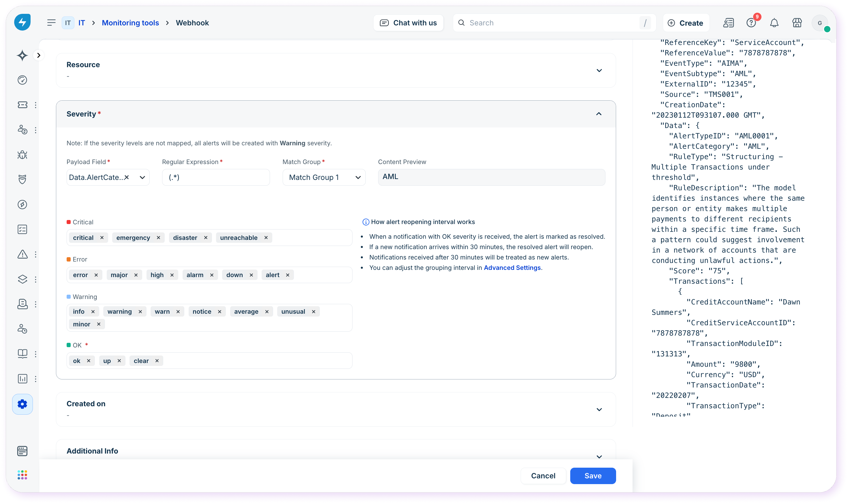
Task: Open the marketplace store icon
Action: pos(797,23)
